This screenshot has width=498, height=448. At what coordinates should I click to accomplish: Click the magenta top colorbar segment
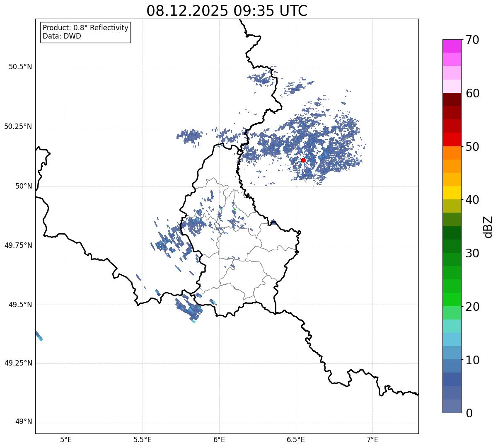[452, 46]
